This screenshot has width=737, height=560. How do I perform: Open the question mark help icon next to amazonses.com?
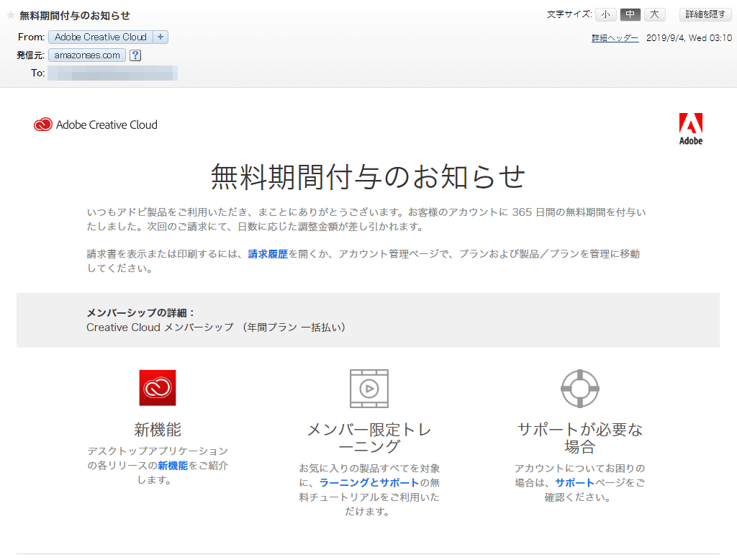tap(135, 55)
